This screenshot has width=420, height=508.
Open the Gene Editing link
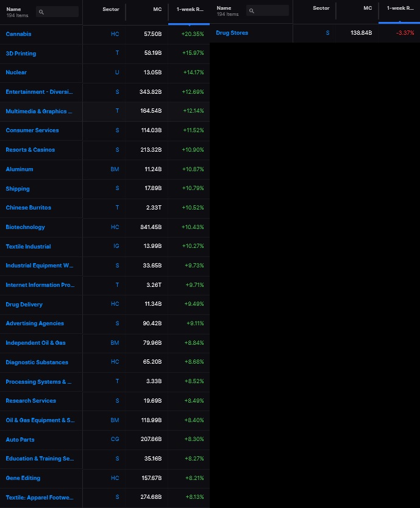click(x=23, y=478)
